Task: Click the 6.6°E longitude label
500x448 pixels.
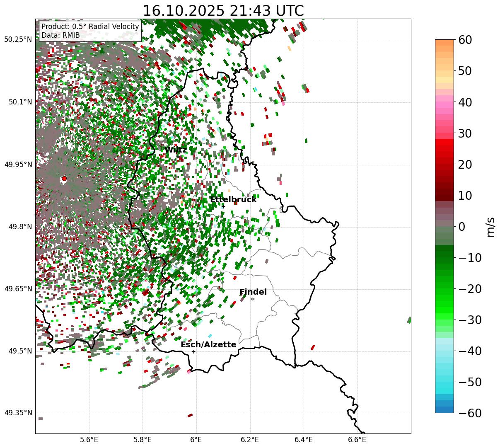Action: pos(357,440)
